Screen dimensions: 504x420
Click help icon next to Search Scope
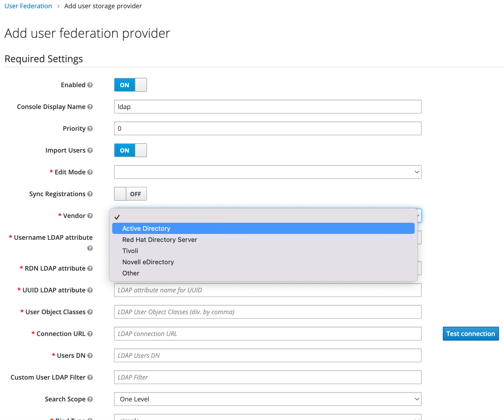click(90, 399)
